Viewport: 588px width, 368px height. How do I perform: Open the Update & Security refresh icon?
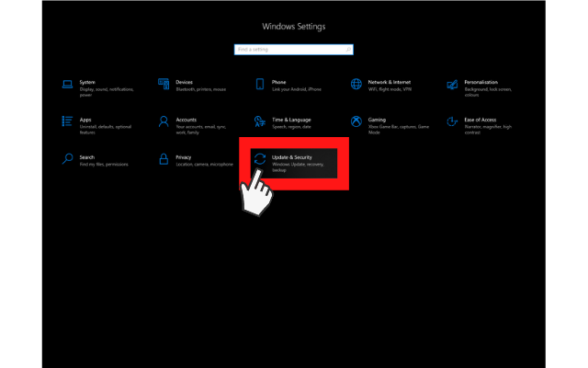(260, 159)
